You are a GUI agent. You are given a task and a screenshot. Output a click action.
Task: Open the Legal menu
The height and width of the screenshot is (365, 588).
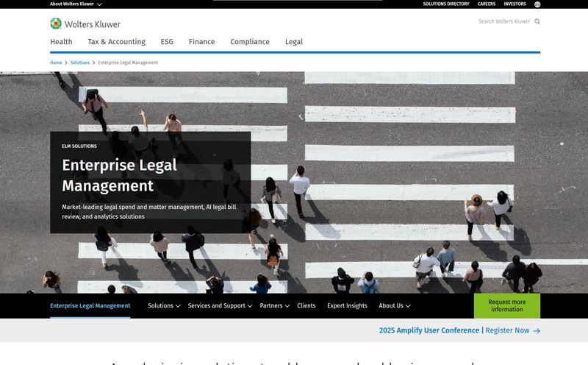294,42
